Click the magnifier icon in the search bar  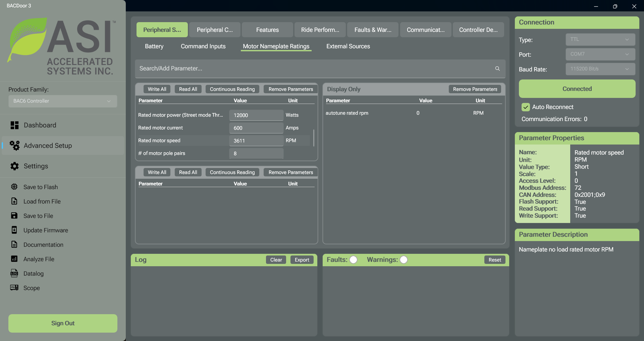click(497, 68)
